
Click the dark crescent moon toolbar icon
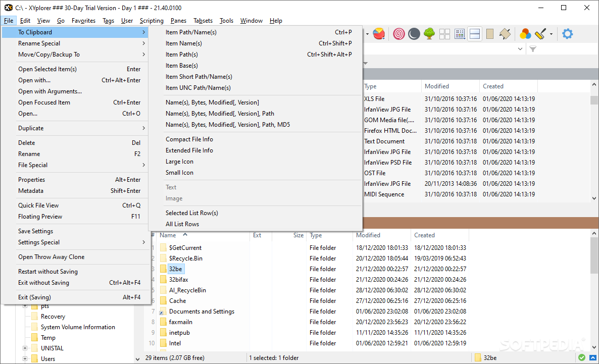click(x=414, y=34)
